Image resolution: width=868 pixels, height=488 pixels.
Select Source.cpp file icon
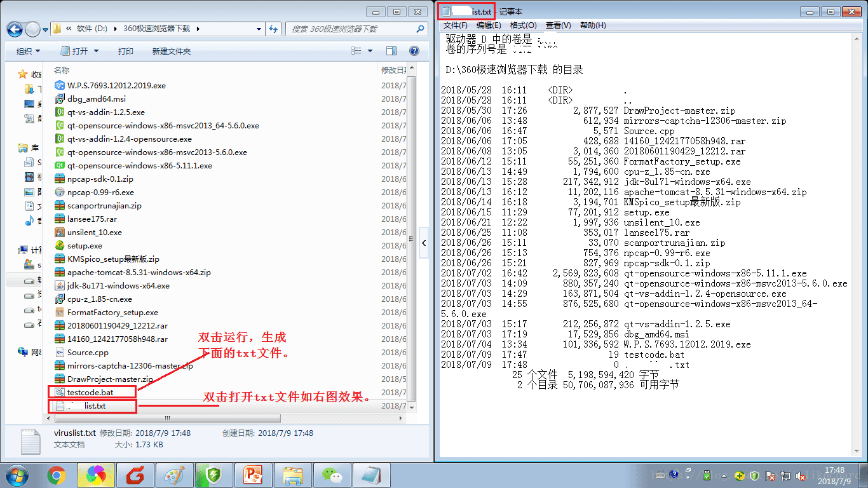[60, 352]
